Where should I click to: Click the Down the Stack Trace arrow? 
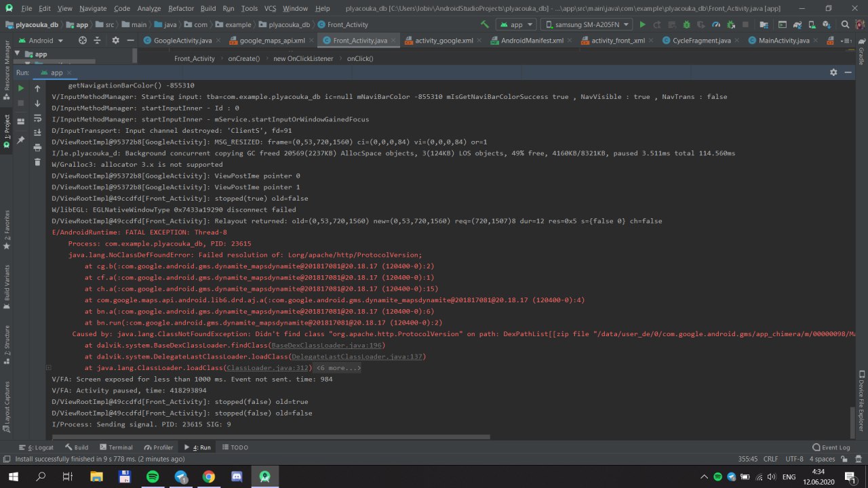pos(37,103)
